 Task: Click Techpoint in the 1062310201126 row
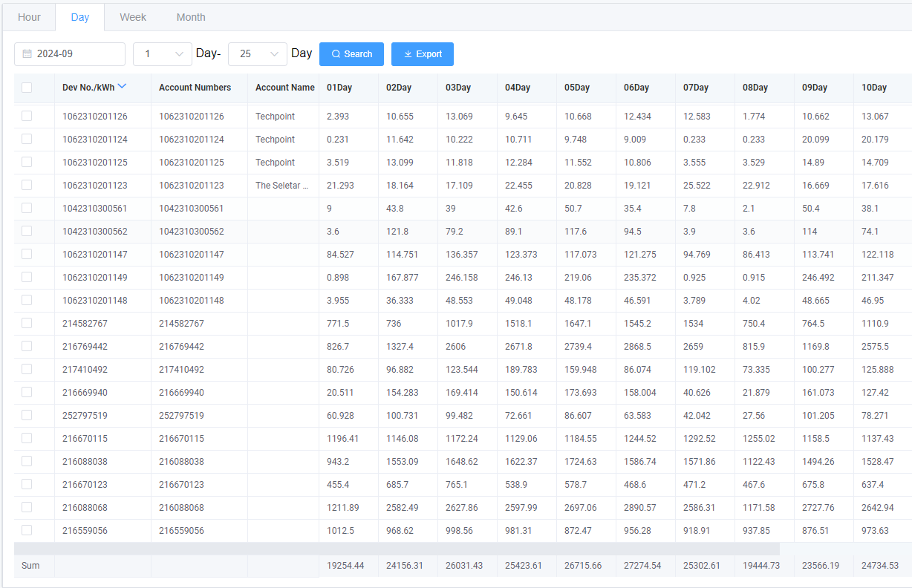(275, 116)
